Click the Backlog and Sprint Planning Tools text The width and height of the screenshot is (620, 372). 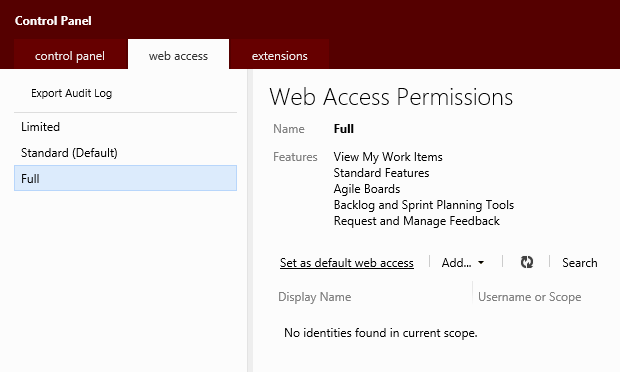[423, 205]
